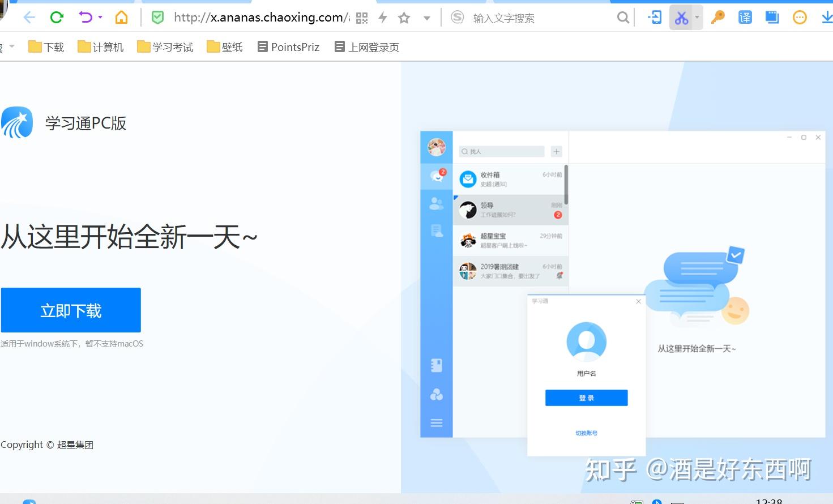
Task: Click the purple undo/restore arrow icon
Action: coord(86,18)
